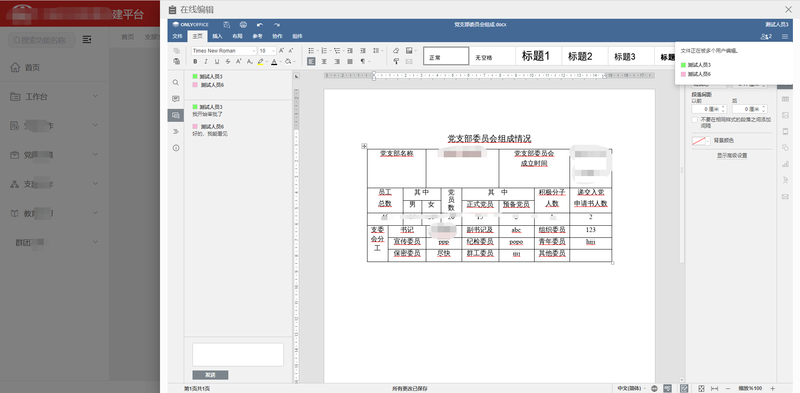Click the chat message input box

pos(238,354)
